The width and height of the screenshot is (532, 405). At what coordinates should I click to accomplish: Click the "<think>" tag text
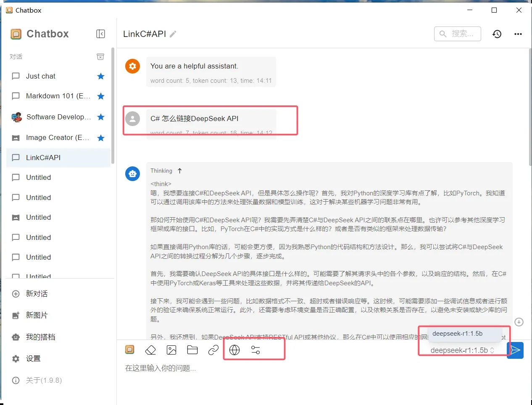(x=161, y=184)
